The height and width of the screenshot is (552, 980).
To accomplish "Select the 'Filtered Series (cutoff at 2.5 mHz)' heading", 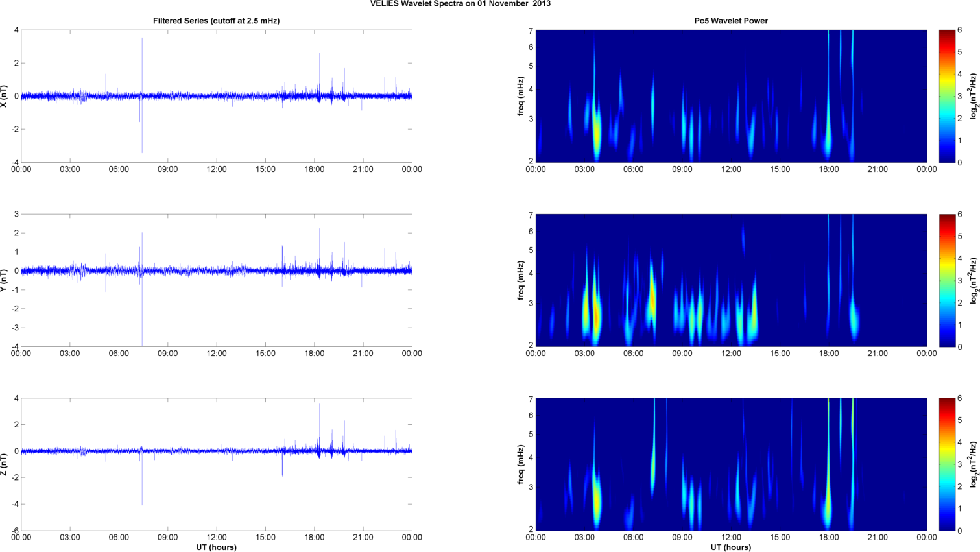I will click(x=217, y=21).
